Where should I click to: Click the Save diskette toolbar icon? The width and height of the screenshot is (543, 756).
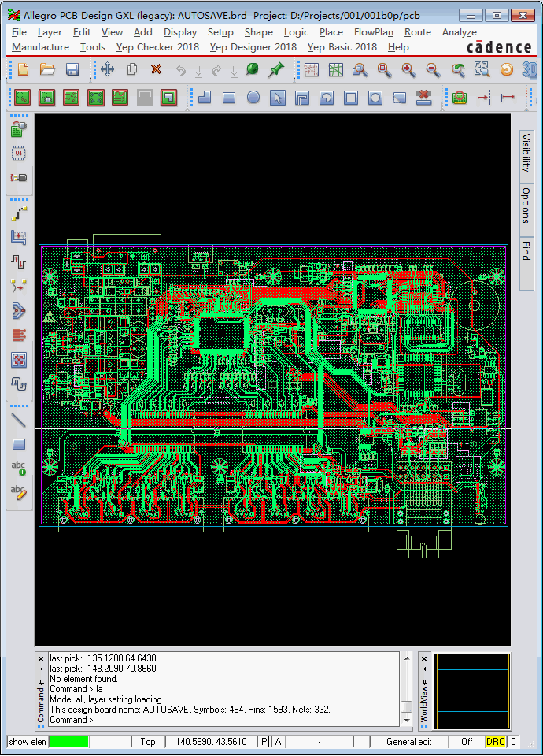click(x=72, y=70)
